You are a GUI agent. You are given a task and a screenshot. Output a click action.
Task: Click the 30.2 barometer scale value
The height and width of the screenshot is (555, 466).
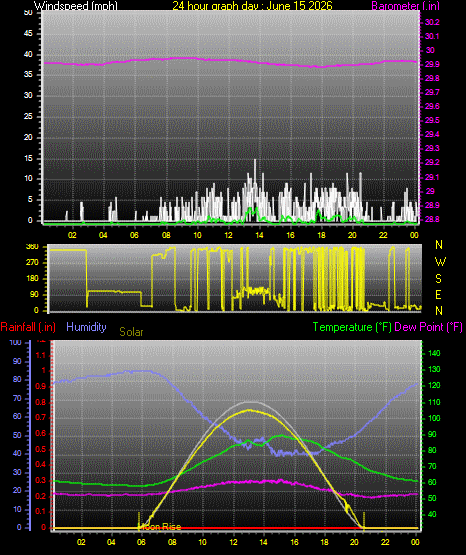tap(432, 22)
